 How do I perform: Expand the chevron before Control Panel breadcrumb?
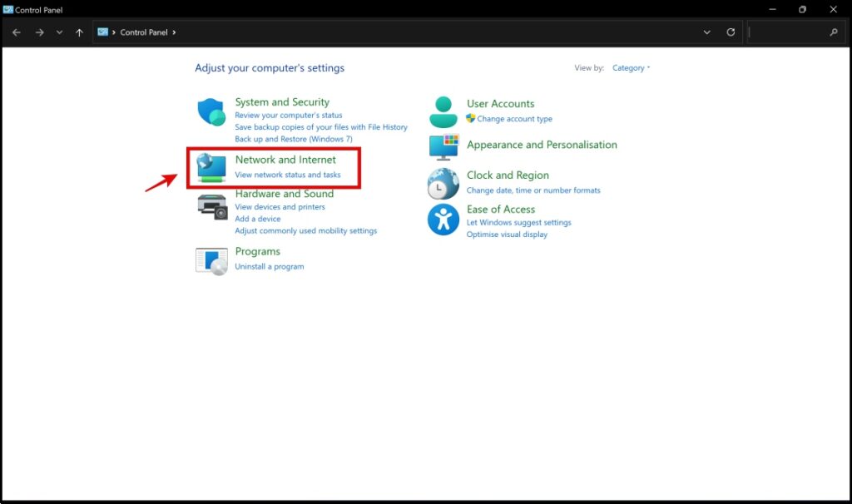pos(113,32)
